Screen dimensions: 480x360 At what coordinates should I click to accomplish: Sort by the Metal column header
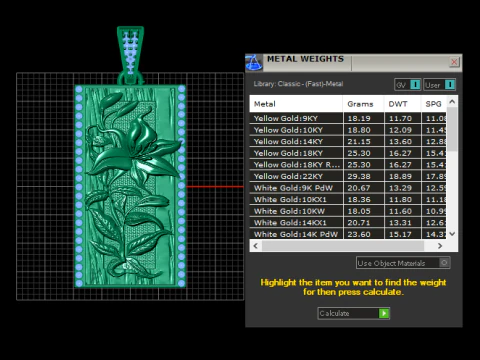point(296,104)
